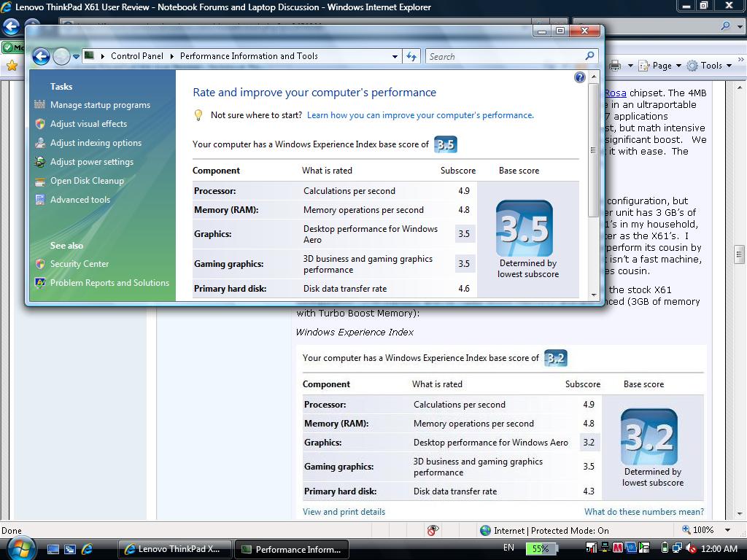Open Adjust power settings

[92, 162]
